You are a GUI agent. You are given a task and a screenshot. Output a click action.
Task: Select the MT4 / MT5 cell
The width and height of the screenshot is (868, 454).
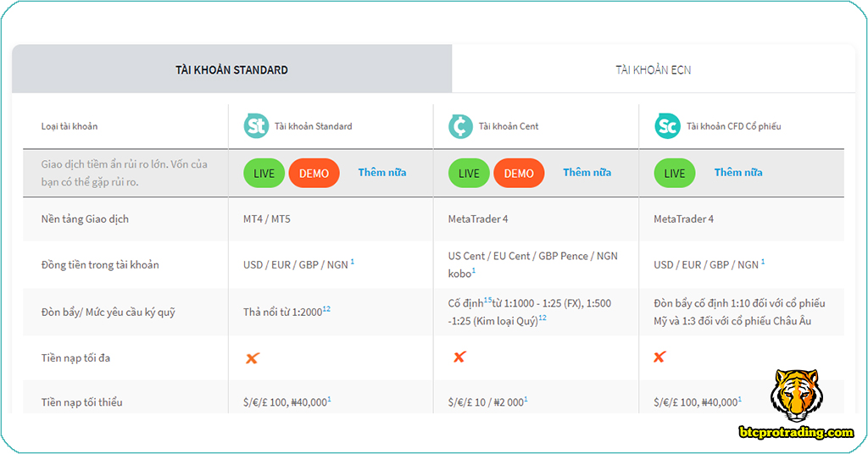click(x=267, y=219)
